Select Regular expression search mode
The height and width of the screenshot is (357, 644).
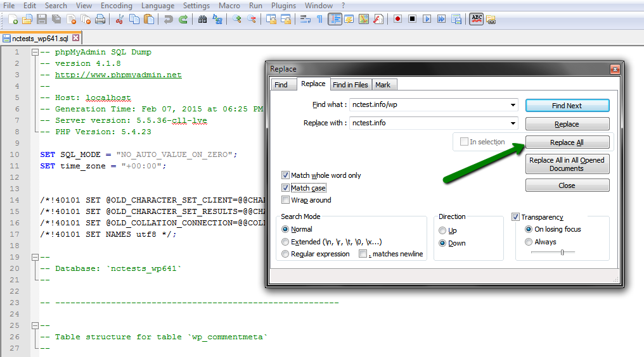coord(285,254)
